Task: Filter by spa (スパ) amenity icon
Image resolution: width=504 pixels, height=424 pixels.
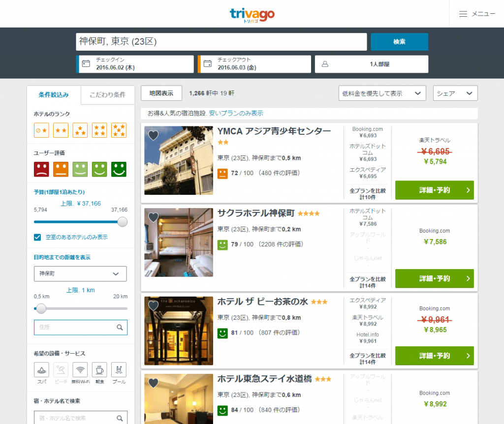Action: (41, 370)
